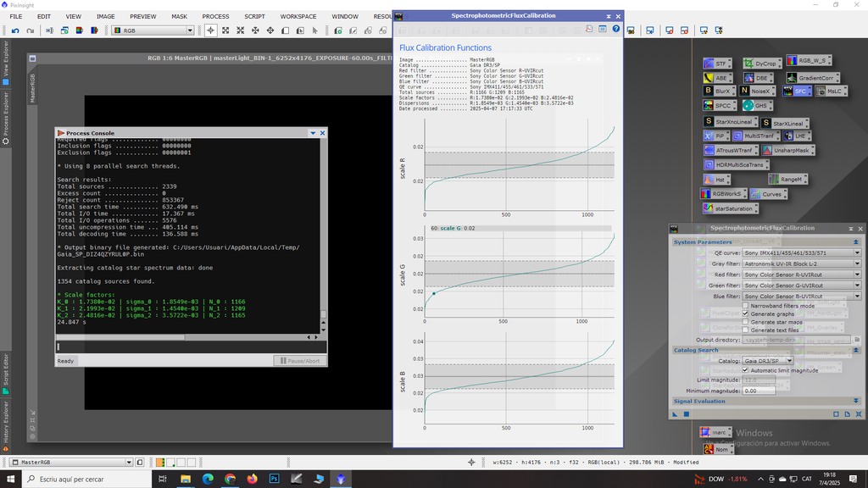Open the SPCC process icon

(x=720, y=105)
